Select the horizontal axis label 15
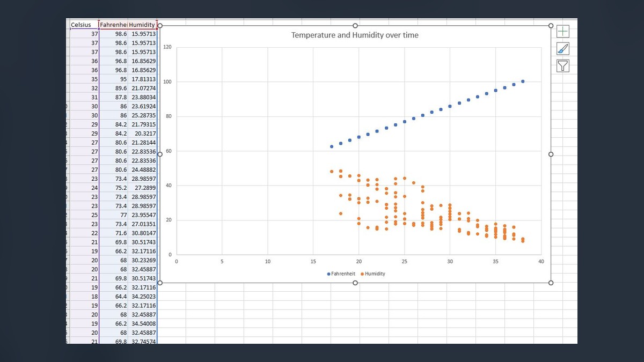Image resolution: width=644 pixels, height=362 pixels. point(313,262)
